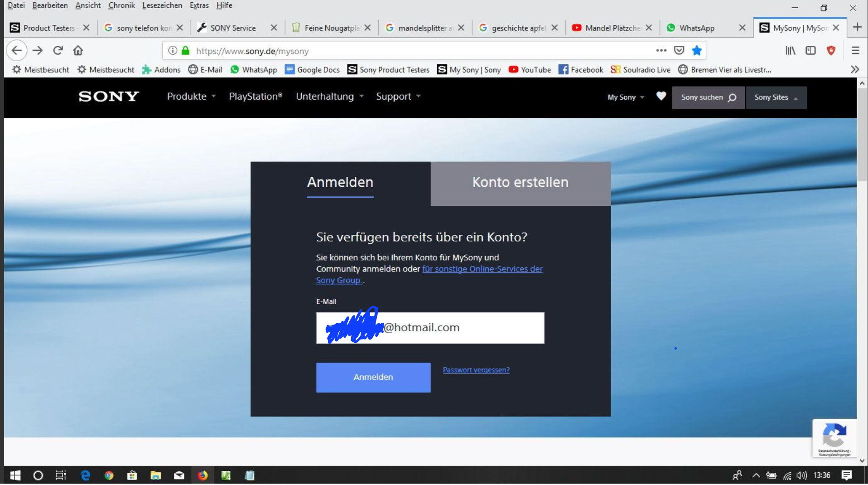The height and width of the screenshot is (485, 868).
Task: Open Google Docs bookmark
Action: click(x=312, y=69)
